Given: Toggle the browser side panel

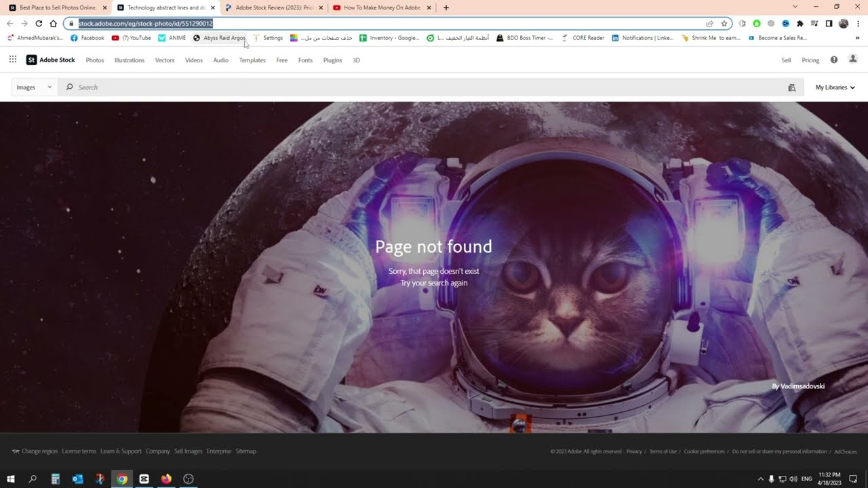Looking at the screenshot, I should click(x=829, y=23).
